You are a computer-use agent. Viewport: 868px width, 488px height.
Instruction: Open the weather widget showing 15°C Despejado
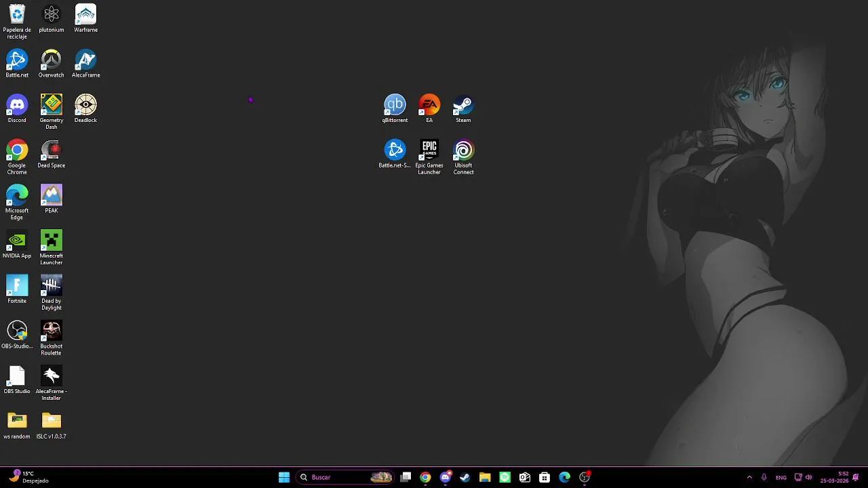point(28,477)
